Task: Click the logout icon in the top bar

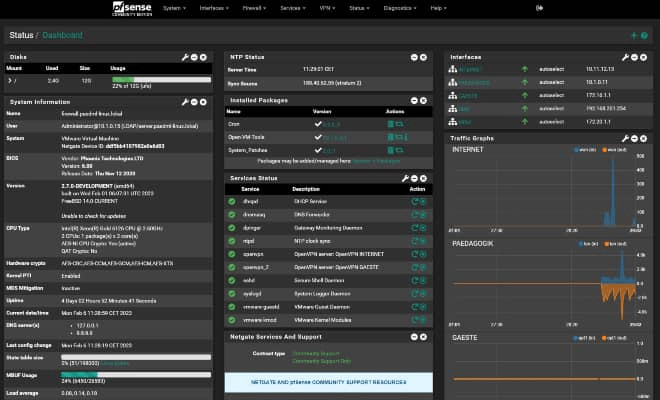Action: tap(539, 8)
